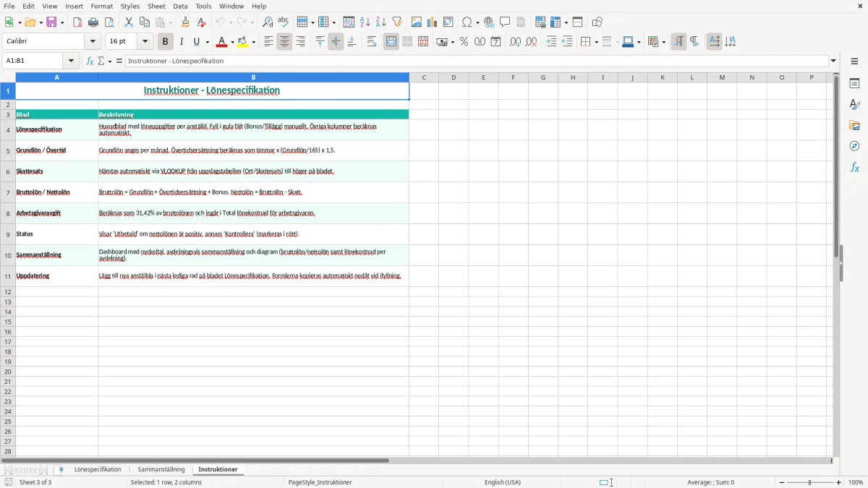Print the spreadsheet via the printer icon

(93, 22)
